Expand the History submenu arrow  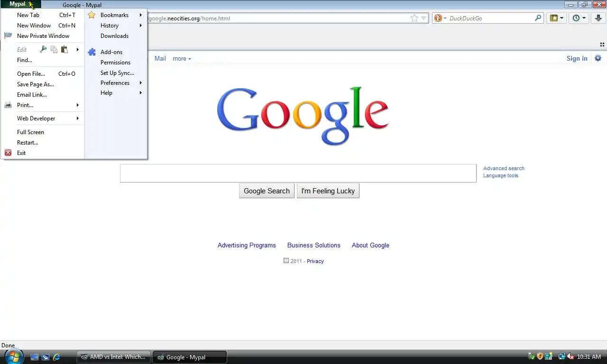pos(141,26)
